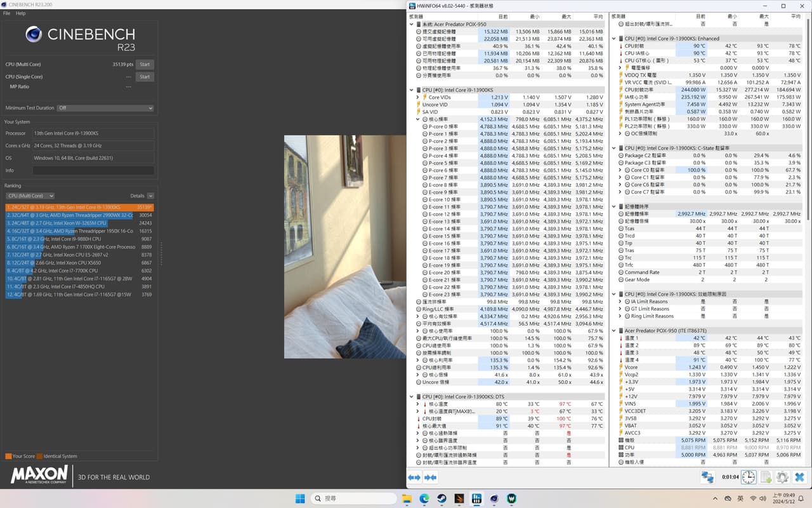Open Cinebench Help menu
This screenshot has height=508, width=812.
click(21, 13)
